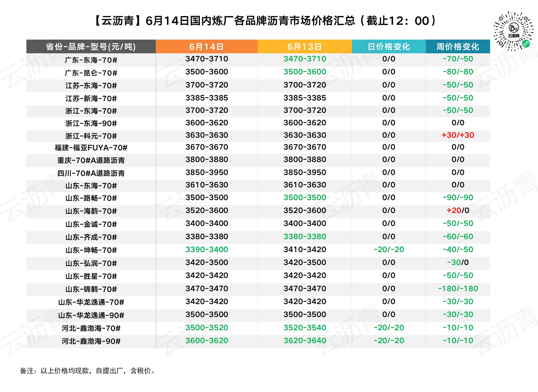
Task: Click the 云沥青 mini-program QR code
Action: click(514, 32)
